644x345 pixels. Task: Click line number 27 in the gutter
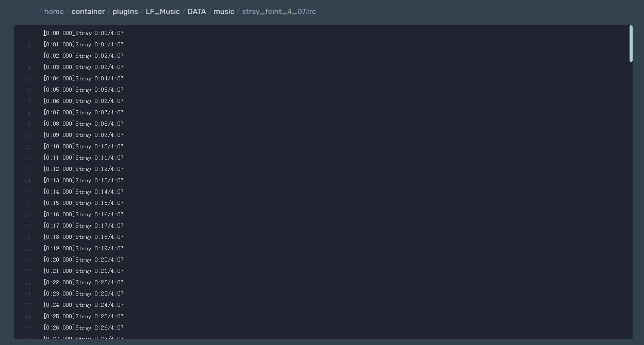pyautogui.click(x=28, y=328)
